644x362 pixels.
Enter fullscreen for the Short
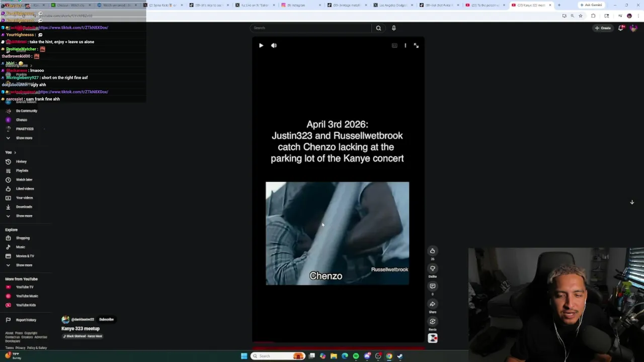(416, 45)
